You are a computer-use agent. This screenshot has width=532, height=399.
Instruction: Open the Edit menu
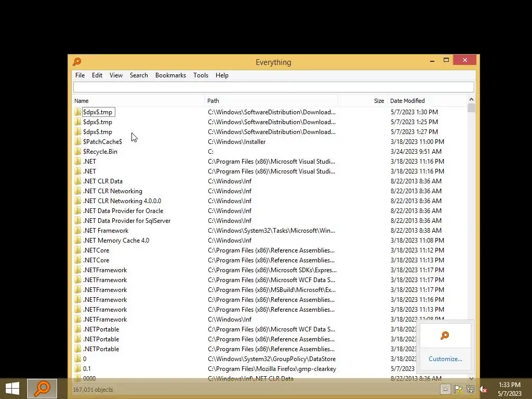[x=97, y=75]
